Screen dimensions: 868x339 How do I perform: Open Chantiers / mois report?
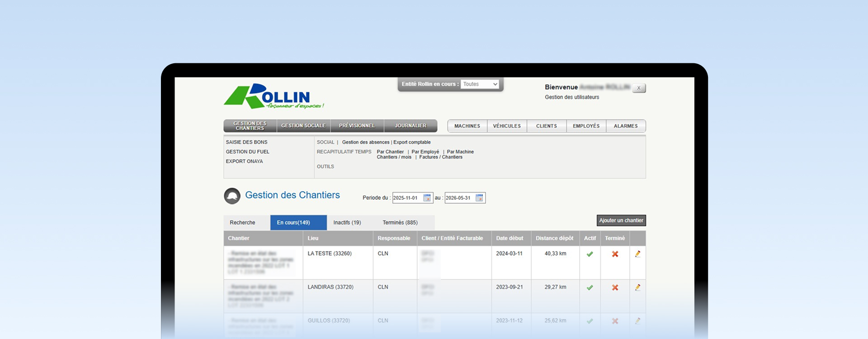click(394, 157)
